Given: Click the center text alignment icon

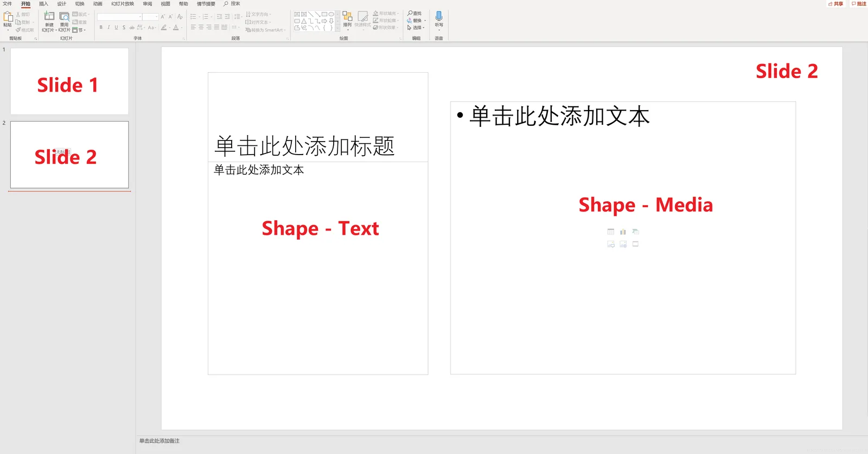Looking at the screenshot, I should coord(201,27).
